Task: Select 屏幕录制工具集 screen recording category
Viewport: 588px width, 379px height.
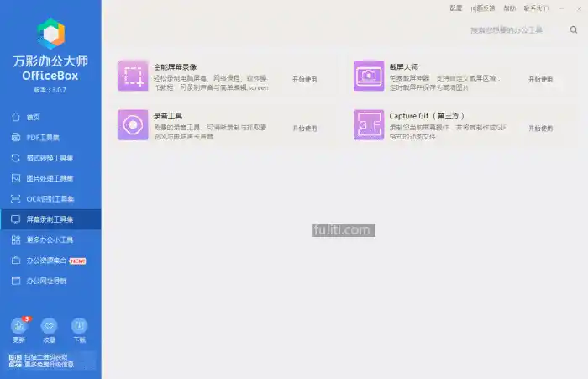Action: [50, 219]
